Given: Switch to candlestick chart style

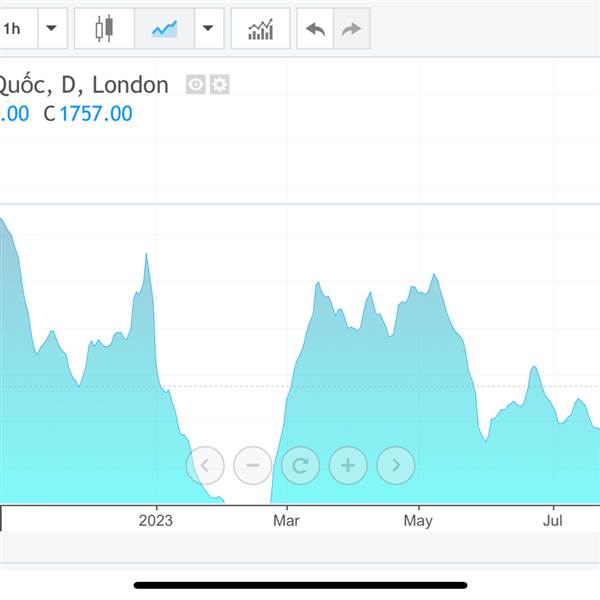Looking at the screenshot, I should point(104,29).
